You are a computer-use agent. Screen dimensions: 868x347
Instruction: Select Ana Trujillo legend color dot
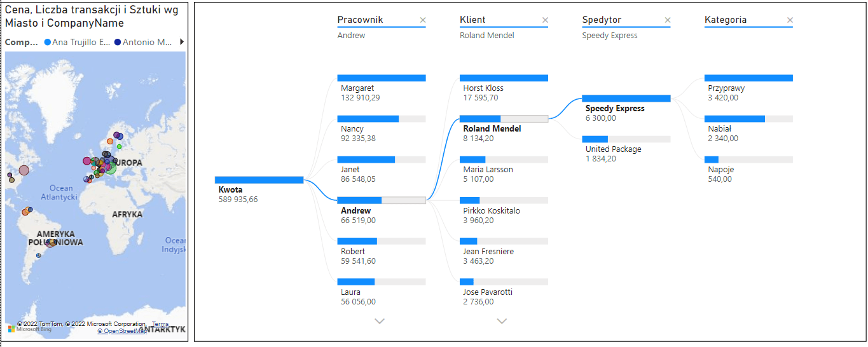48,43
